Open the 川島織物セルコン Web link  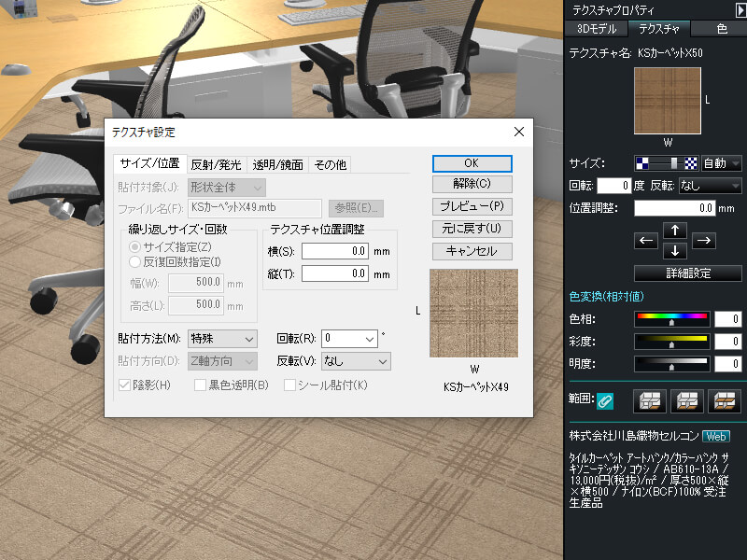[715, 436]
